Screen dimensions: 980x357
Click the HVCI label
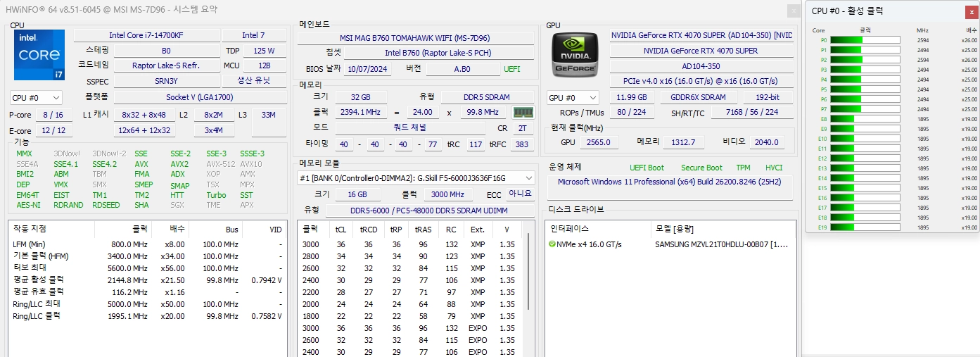coord(774,168)
